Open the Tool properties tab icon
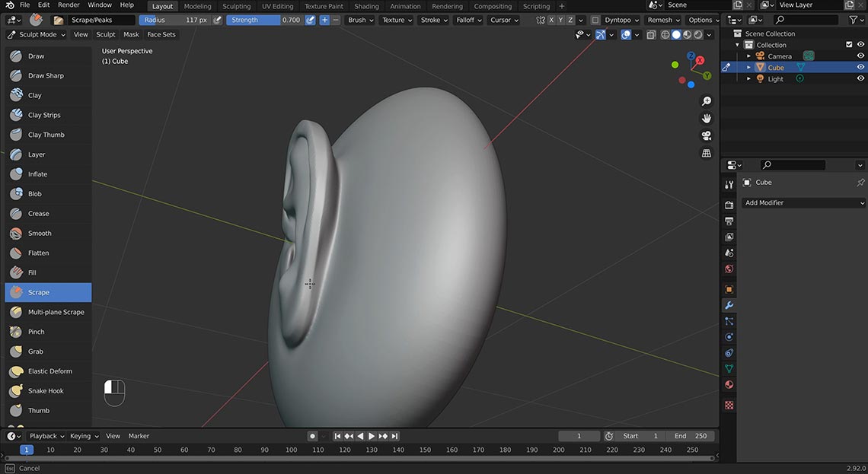The width and height of the screenshot is (868, 474). 729,185
